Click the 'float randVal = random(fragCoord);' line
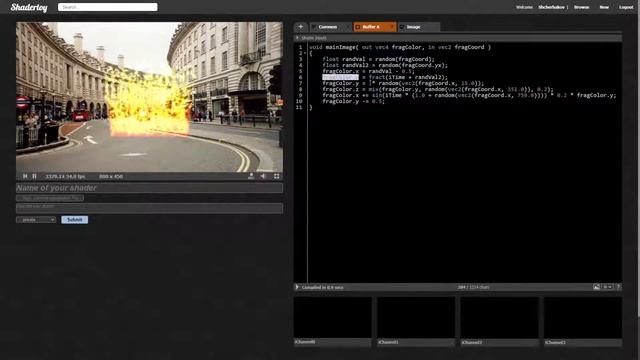 (x=378, y=59)
